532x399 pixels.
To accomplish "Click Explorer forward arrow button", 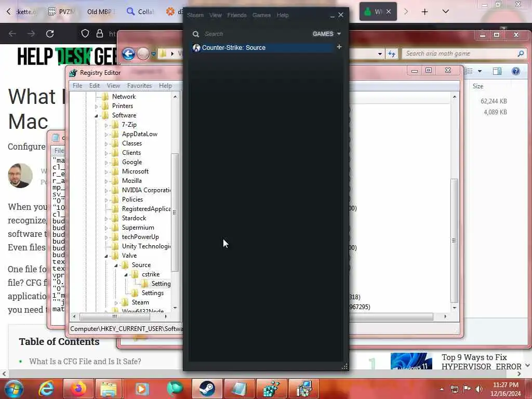I will 143,54.
